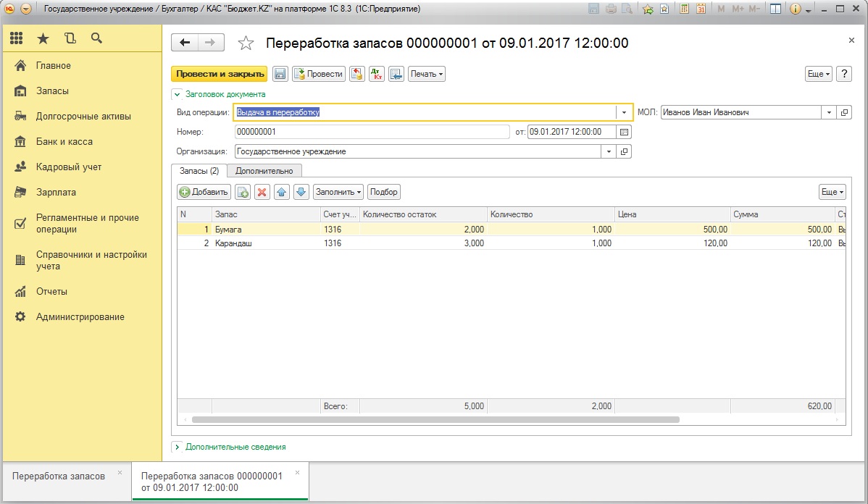The width and height of the screenshot is (868, 504).
Task: Open Долгосрочные активы section
Action: point(83,116)
